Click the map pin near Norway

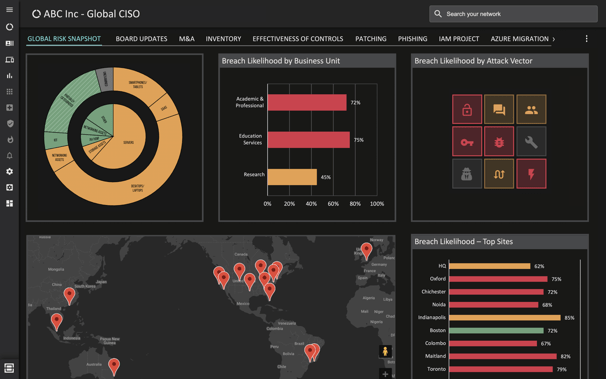(366, 251)
